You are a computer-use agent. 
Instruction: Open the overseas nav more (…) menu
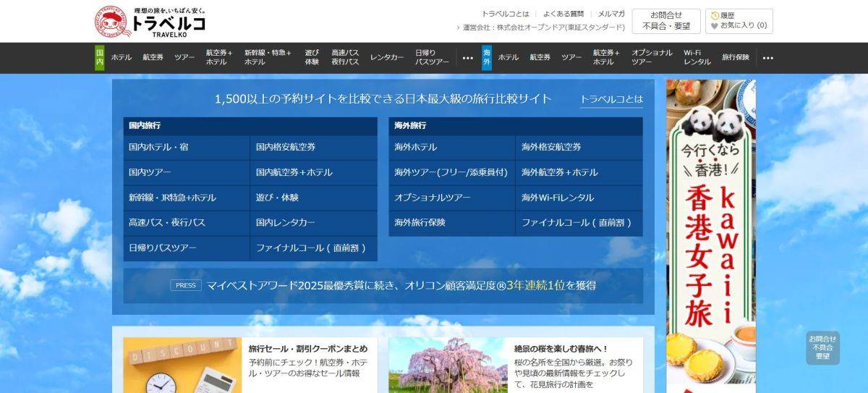(x=768, y=58)
